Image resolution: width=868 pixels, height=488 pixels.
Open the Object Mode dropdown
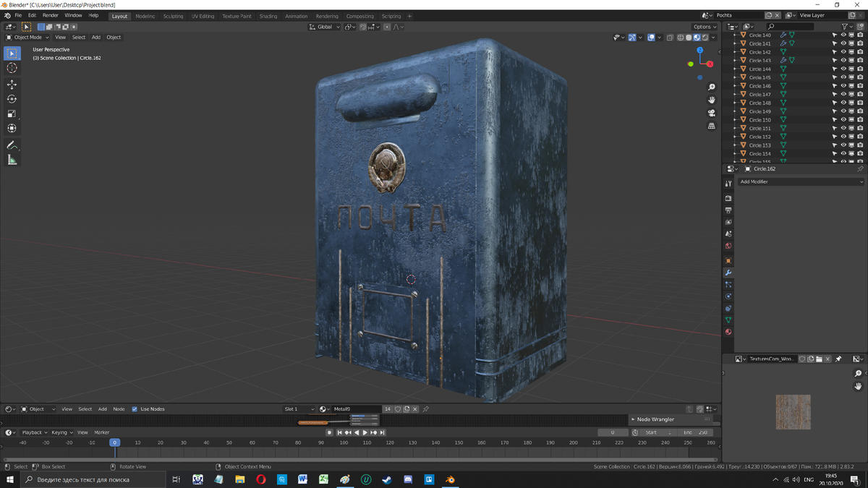[28, 38]
